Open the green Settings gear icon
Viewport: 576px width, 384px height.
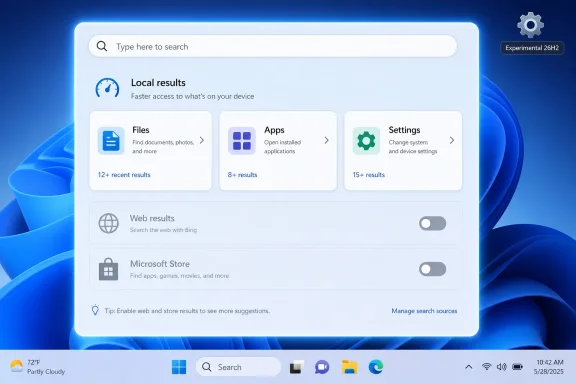point(366,140)
